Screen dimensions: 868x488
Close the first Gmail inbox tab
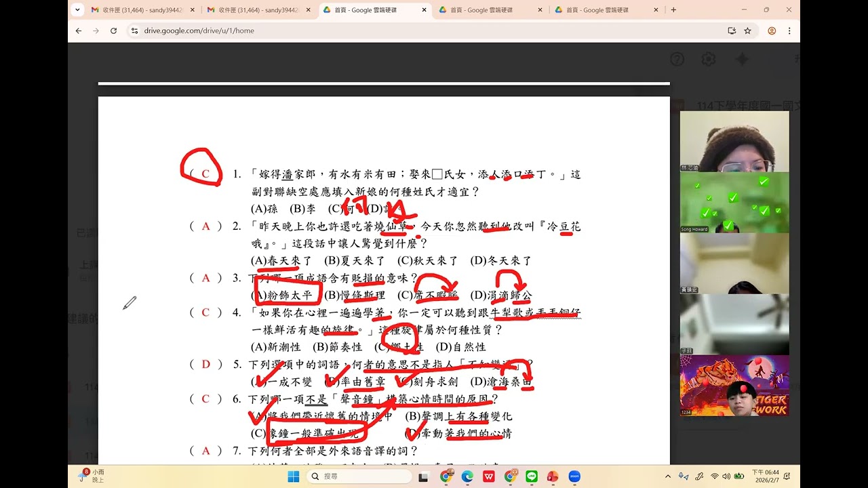(193, 10)
